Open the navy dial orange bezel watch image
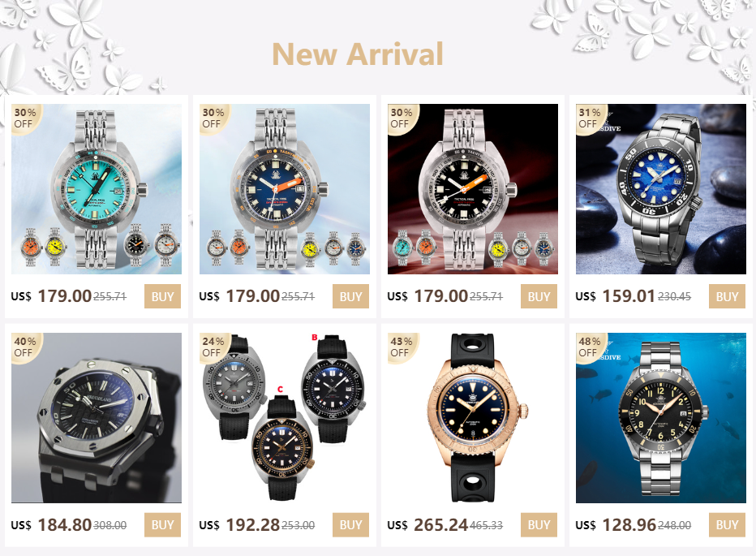Screen dimensions: 756x556 285,189
